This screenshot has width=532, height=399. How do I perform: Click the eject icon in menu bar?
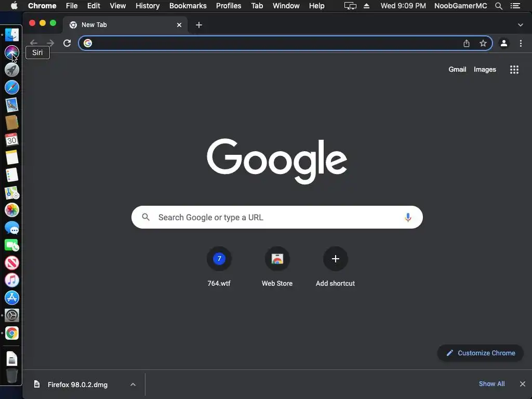[x=366, y=6]
